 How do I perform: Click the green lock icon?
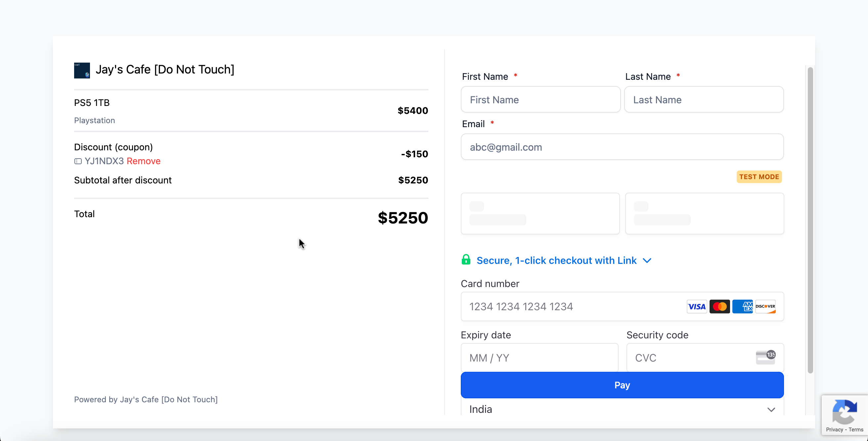pyautogui.click(x=466, y=260)
